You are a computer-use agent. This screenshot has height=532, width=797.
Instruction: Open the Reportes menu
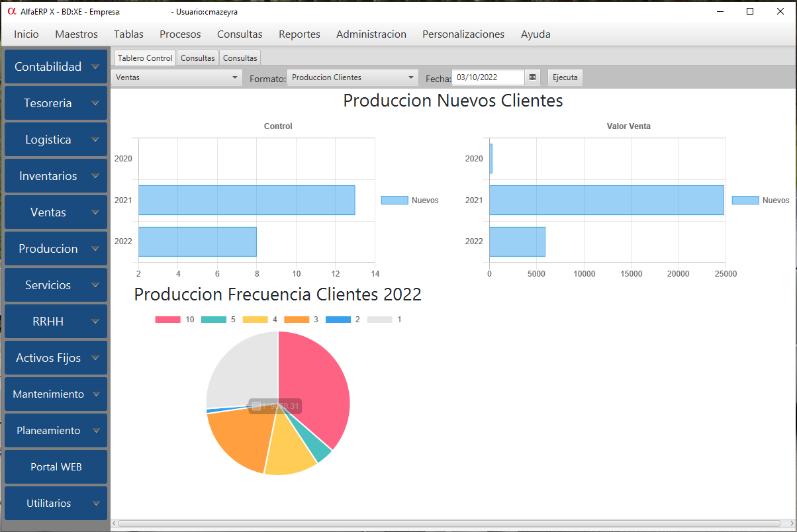[x=299, y=34]
